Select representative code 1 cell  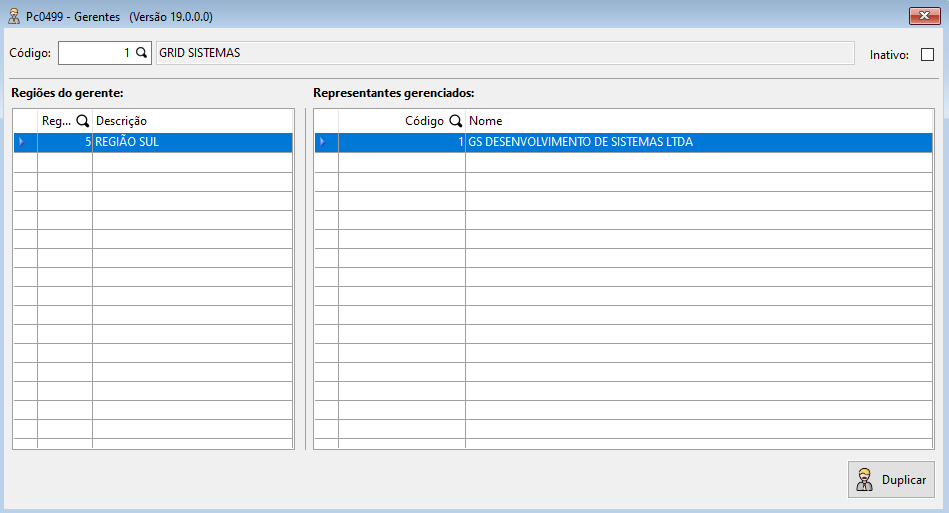click(402, 142)
